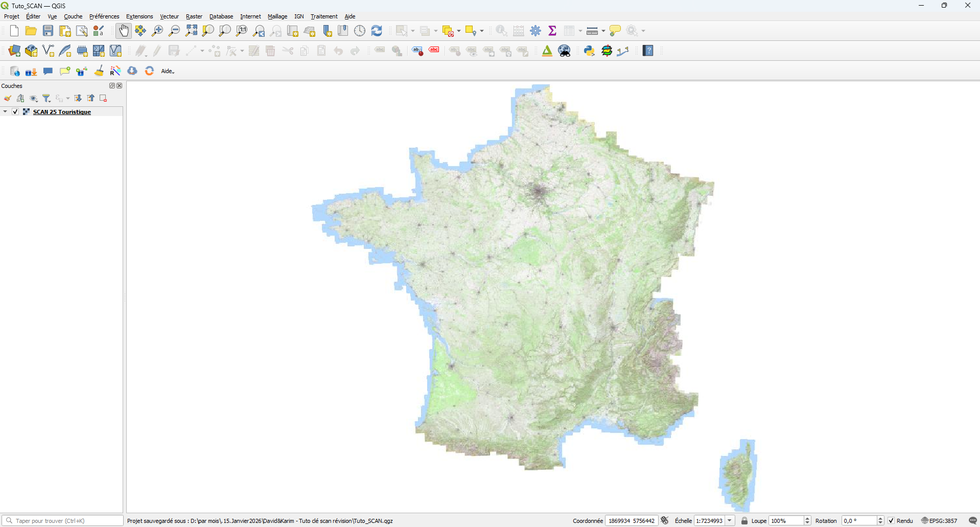Collapse the SCAN 25 Touristique layer entry
Screen dimensions: 980x527
(5, 111)
